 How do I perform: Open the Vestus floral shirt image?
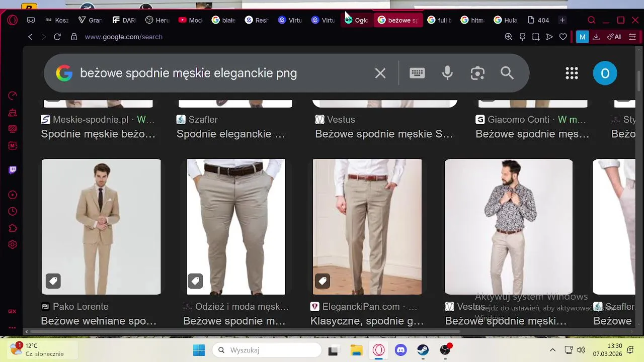click(509, 227)
